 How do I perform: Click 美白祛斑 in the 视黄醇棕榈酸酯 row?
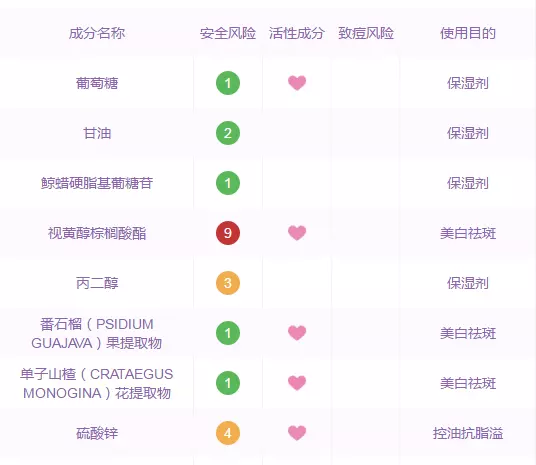pos(468,233)
